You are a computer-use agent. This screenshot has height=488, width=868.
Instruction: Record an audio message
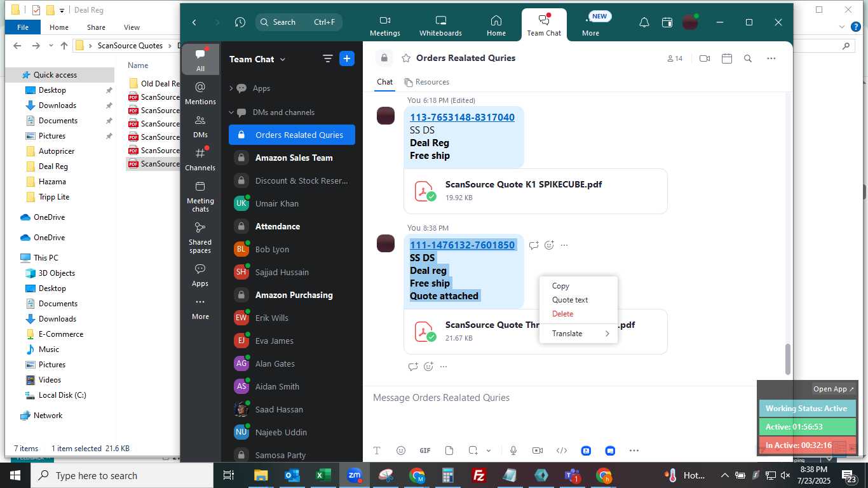click(513, 451)
